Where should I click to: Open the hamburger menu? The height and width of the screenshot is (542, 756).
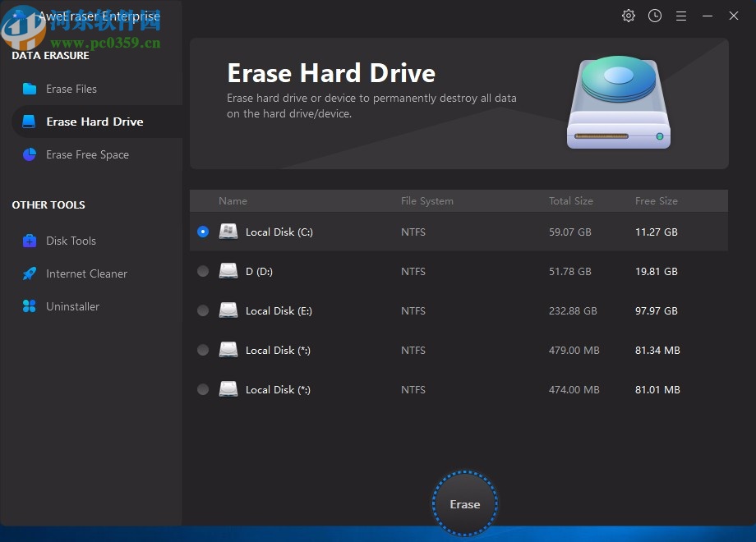681,16
